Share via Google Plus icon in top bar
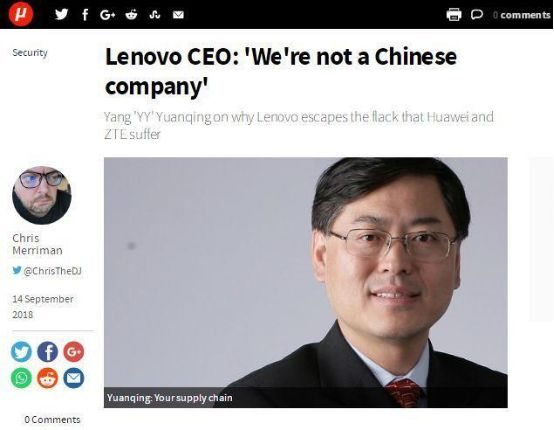The image size is (554, 430). coord(107,14)
